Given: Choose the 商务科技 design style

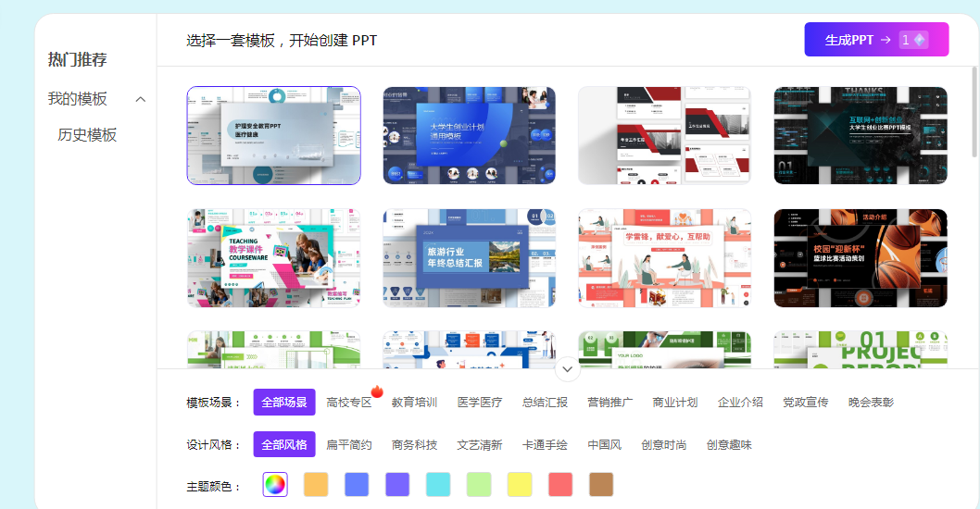Looking at the screenshot, I should (414, 445).
